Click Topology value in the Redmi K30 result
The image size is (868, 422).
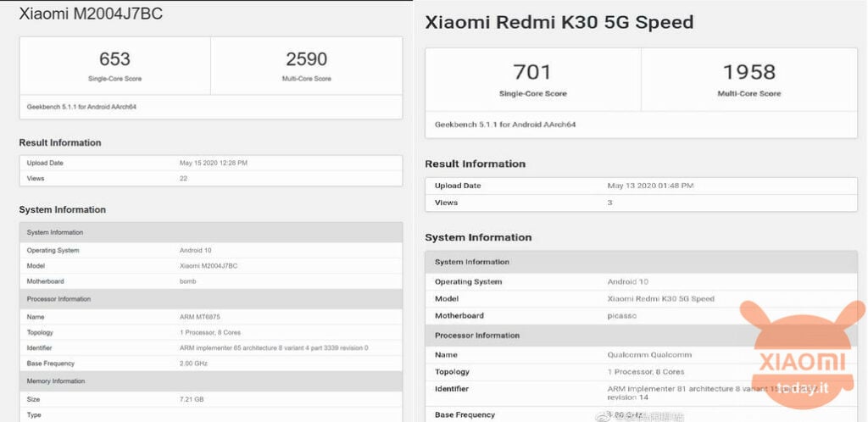click(x=645, y=372)
